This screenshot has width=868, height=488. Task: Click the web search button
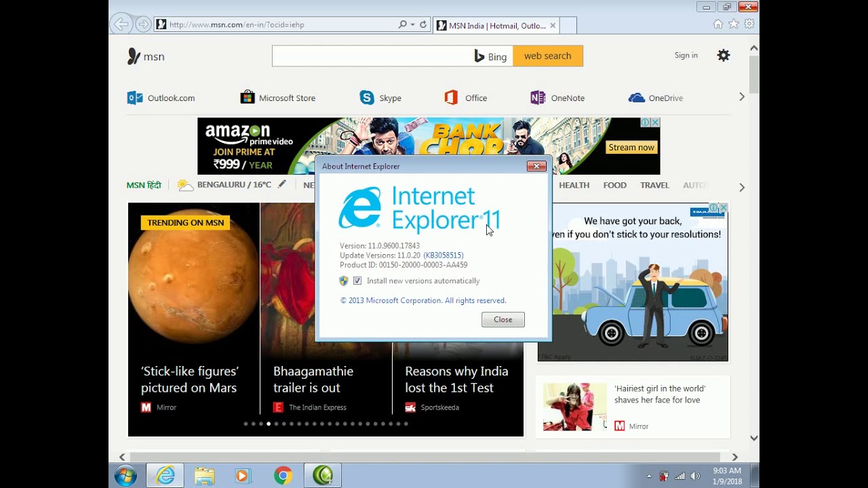click(x=548, y=56)
